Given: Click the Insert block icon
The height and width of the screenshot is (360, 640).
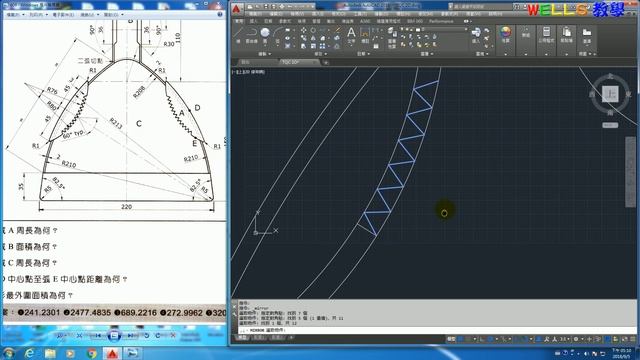Looking at the screenshot, I should pos(476,35).
